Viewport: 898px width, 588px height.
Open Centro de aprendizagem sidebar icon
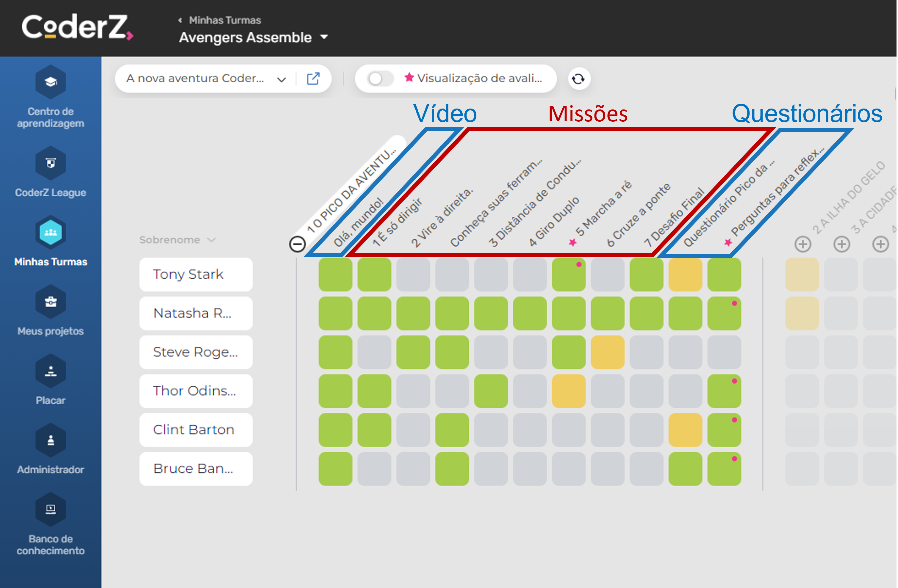tap(51, 82)
